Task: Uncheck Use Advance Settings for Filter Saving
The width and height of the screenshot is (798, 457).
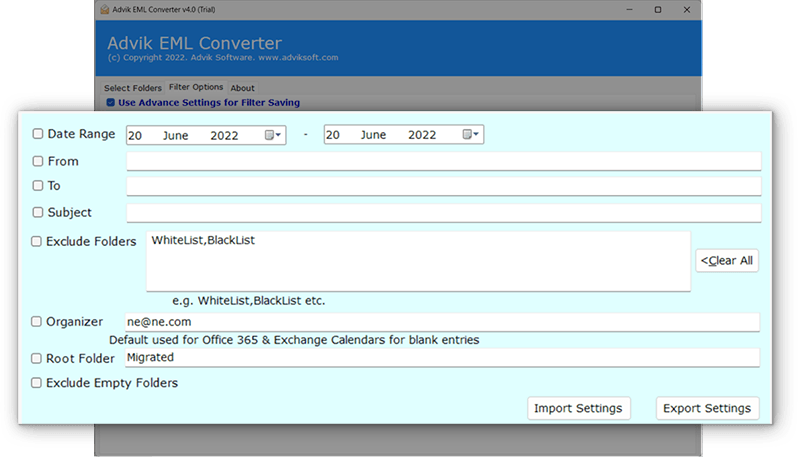Action: [110, 102]
